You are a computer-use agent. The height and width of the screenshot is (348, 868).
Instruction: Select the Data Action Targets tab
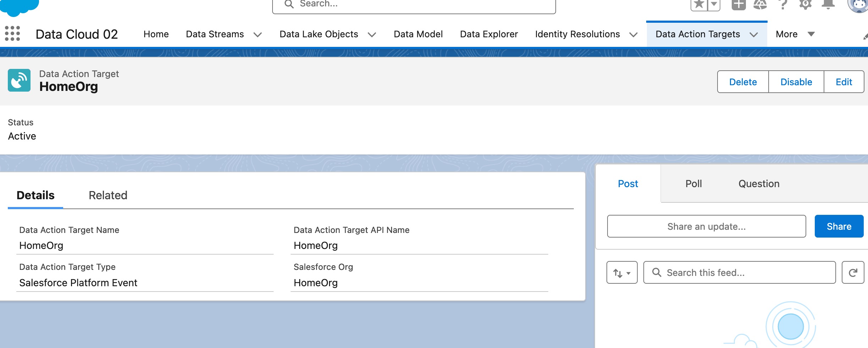698,34
